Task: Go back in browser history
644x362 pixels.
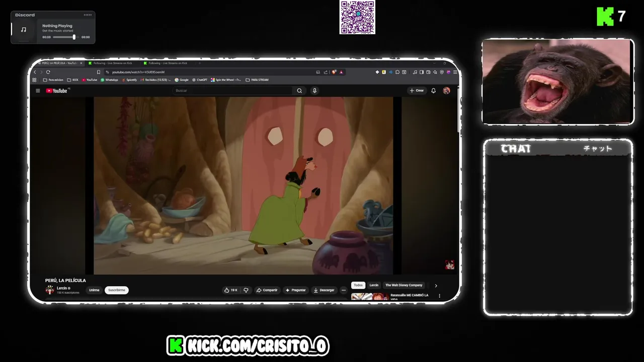Action: (x=35, y=72)
